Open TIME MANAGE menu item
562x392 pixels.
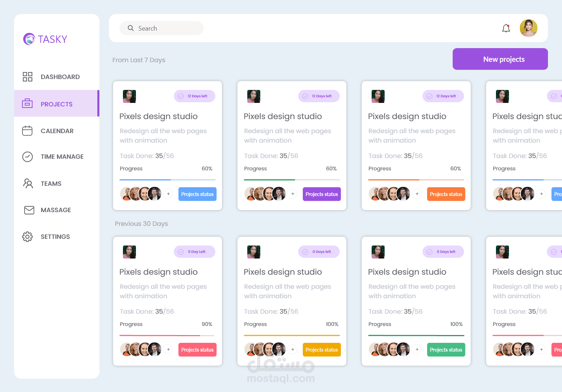(x=62, y=157)
